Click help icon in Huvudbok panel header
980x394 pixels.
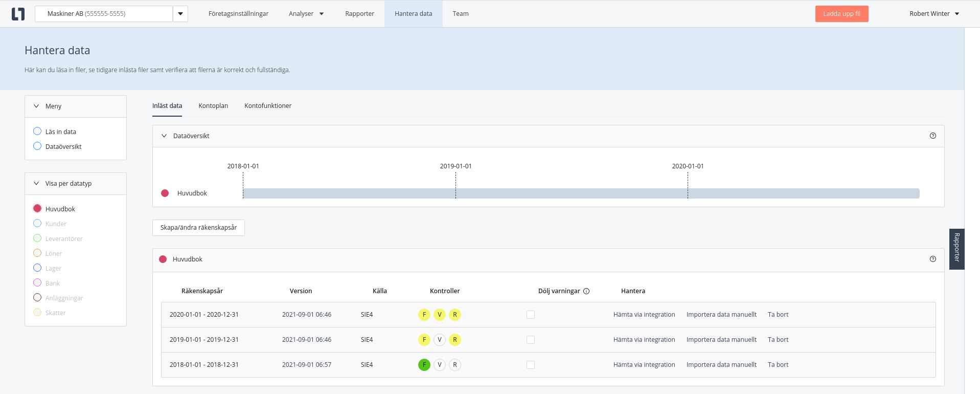pos(932,259)
